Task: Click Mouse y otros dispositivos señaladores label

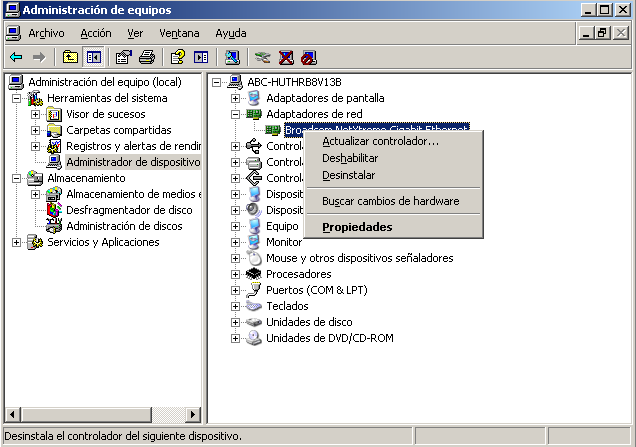Action: tap(360, 258)
